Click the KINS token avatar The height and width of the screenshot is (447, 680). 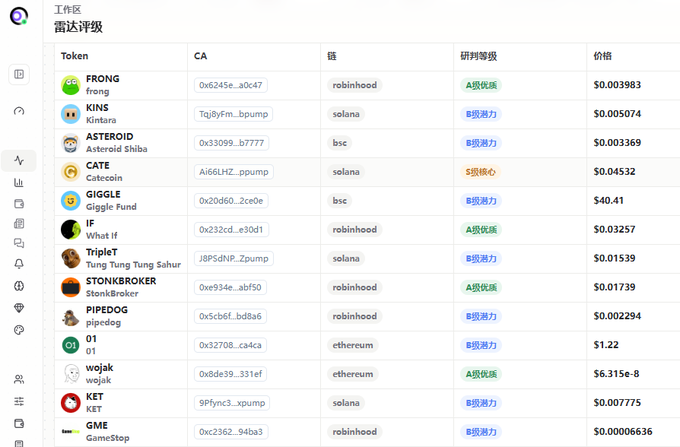(71, 114)
